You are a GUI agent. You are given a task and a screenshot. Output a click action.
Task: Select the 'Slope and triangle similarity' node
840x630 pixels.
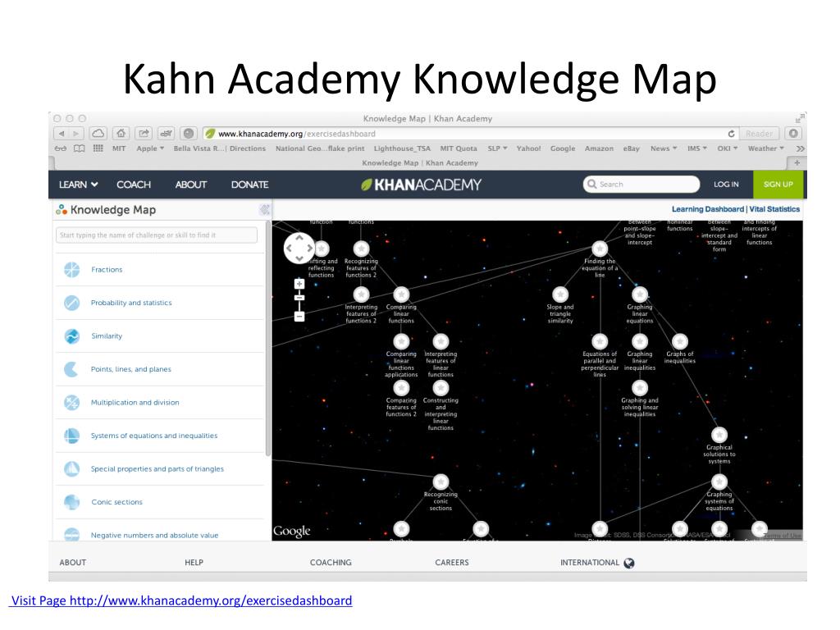point(560,294)
